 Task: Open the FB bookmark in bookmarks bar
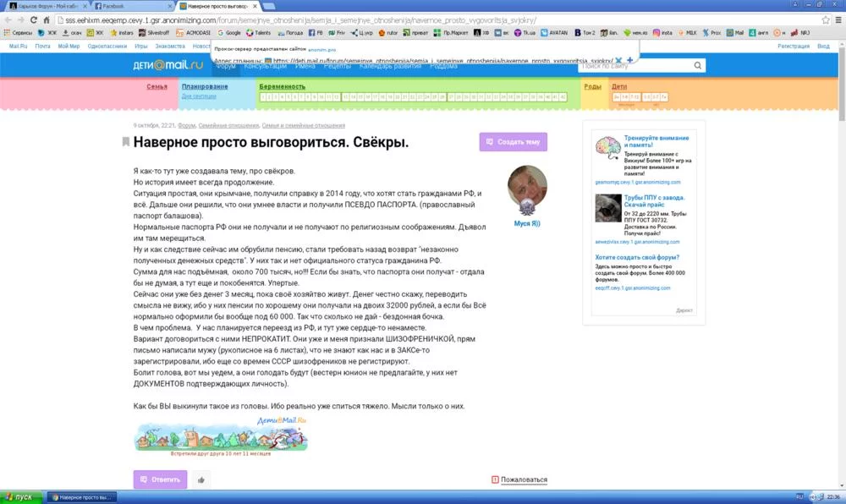tap(316, 33)
